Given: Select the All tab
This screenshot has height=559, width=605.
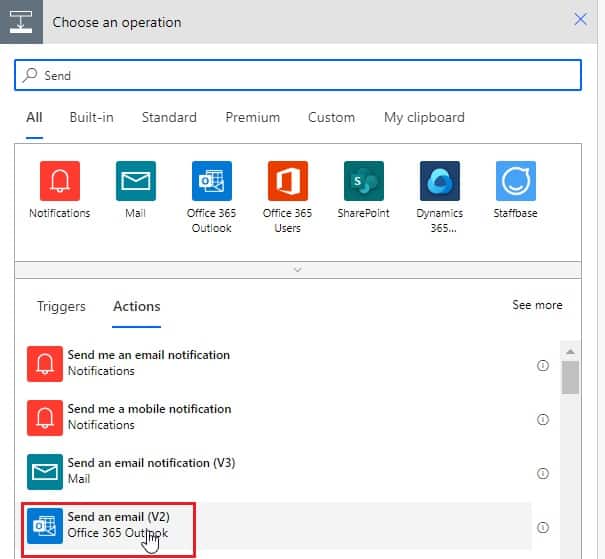Looking at the screenshot, I should tap(34, 117).
